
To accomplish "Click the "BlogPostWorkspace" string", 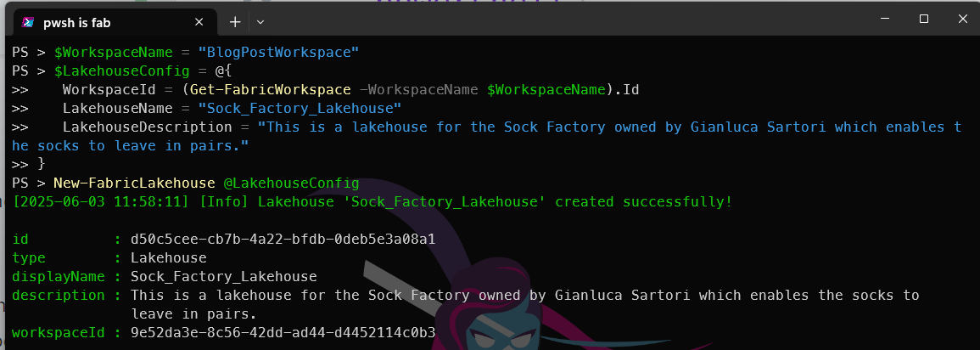I will tap(279, 53).
